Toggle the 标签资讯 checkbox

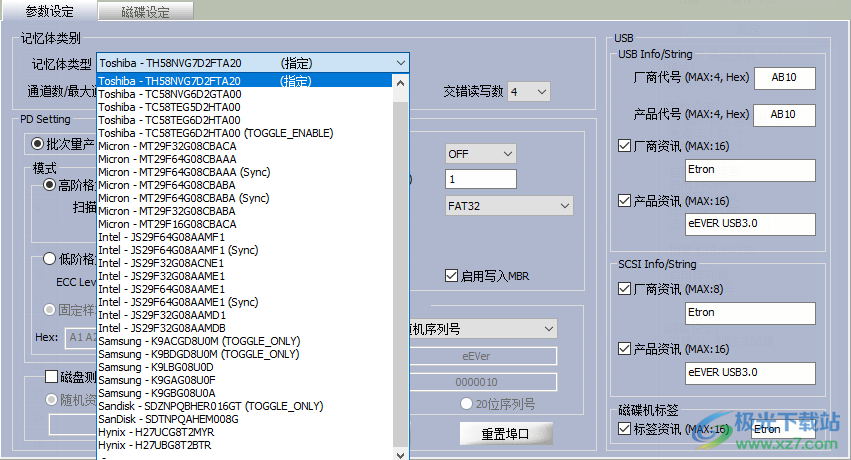(625, 429)
